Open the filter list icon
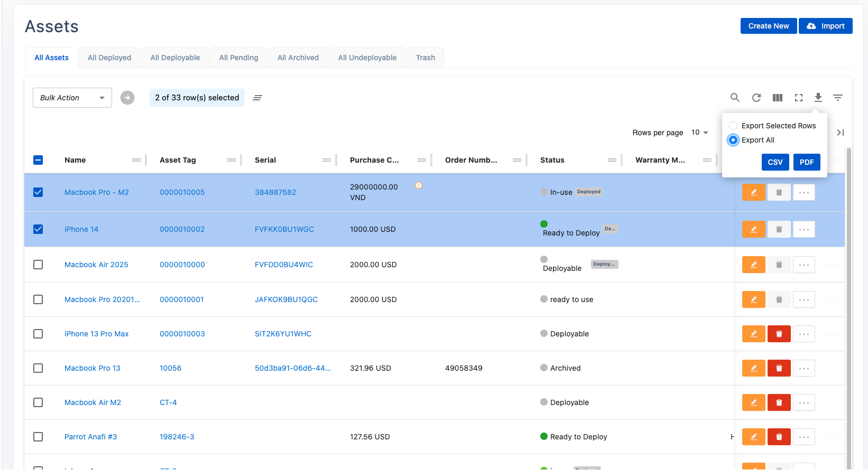Image resolution: width=868 pixels, height=470 pixels. point(838,98)
